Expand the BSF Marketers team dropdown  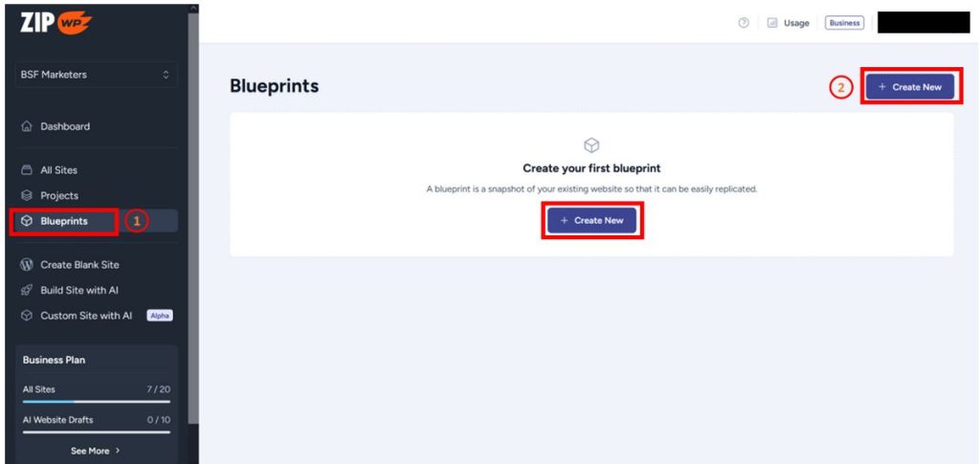click(x=96, y=75)
